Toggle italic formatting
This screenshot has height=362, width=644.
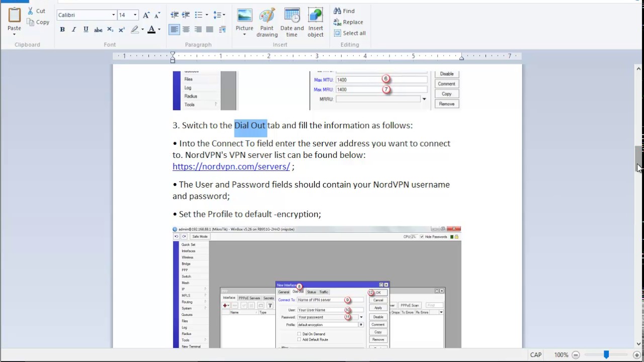tap(74, 30)
